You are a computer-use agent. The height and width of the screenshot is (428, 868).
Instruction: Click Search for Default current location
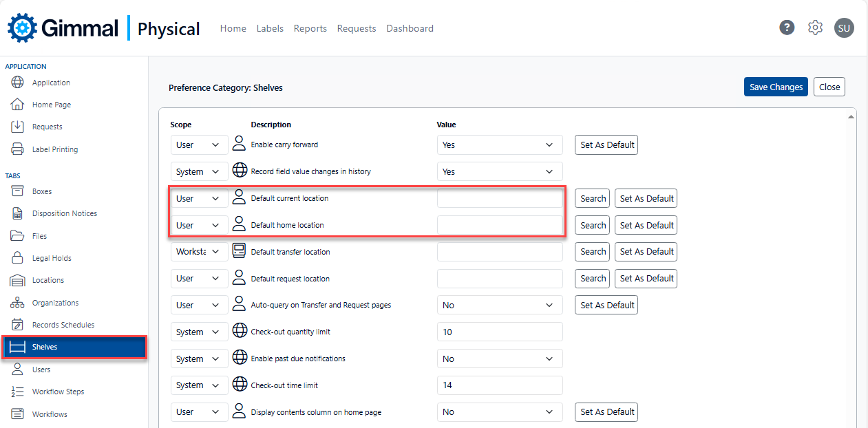(593, 199)
